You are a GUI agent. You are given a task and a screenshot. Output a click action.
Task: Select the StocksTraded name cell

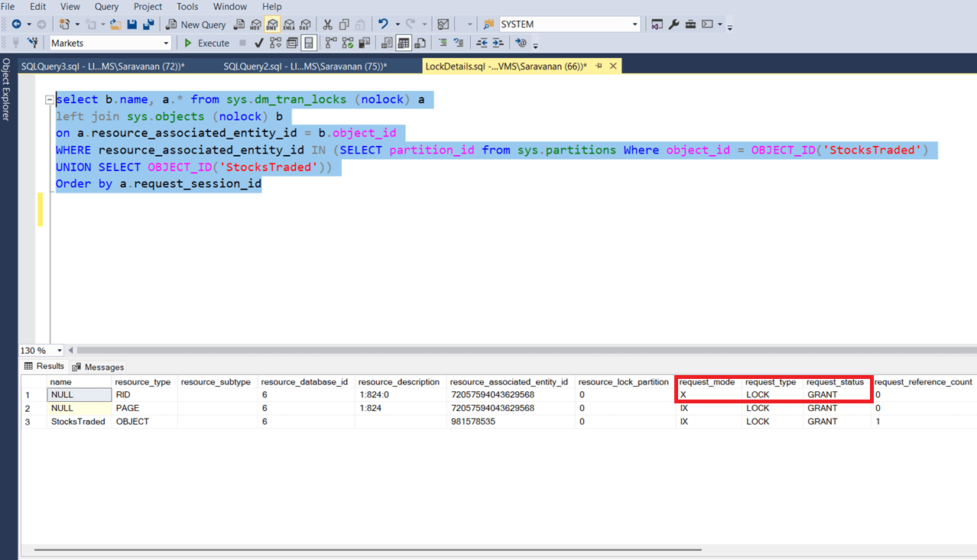78,422
